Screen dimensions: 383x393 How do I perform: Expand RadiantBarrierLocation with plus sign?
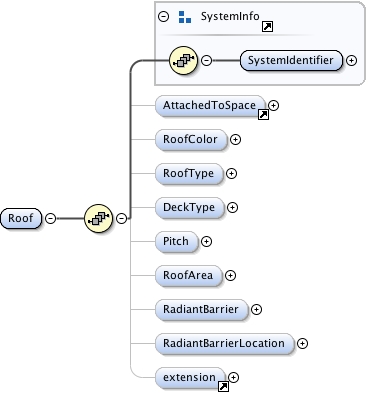pos(302,343)
